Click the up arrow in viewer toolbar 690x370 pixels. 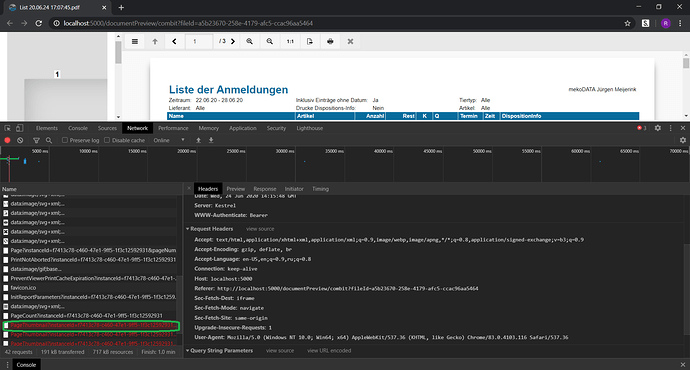(155, 41)
